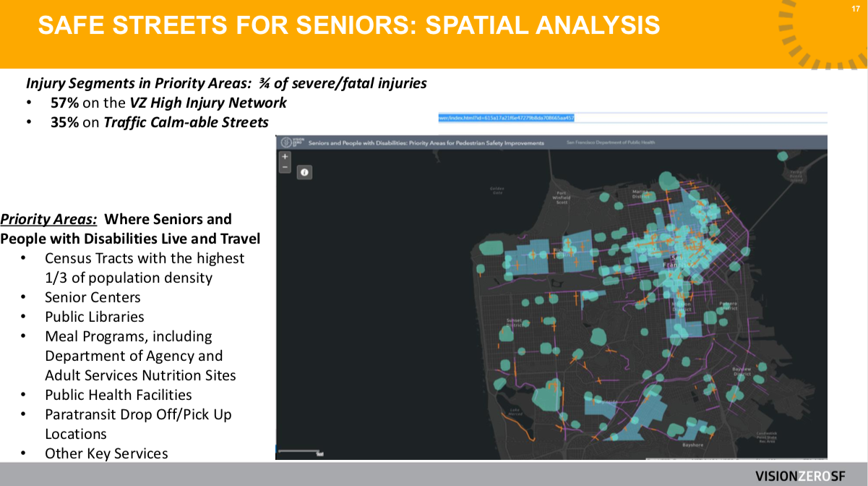Click the Vision Zero logo in map header
The image size is (868, 486).
pos(288,142)
